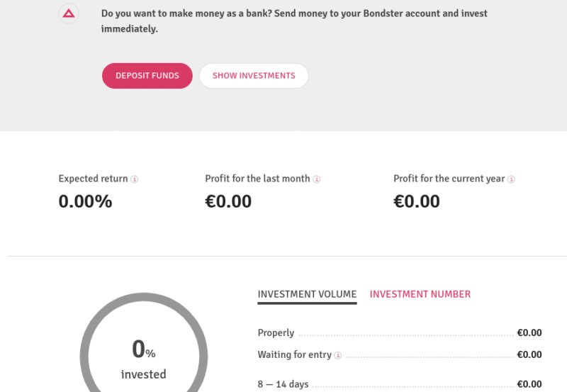The image size is (567, 392).
Task: Click info icon beside Profit for the last month
Action: click(316, 179)
